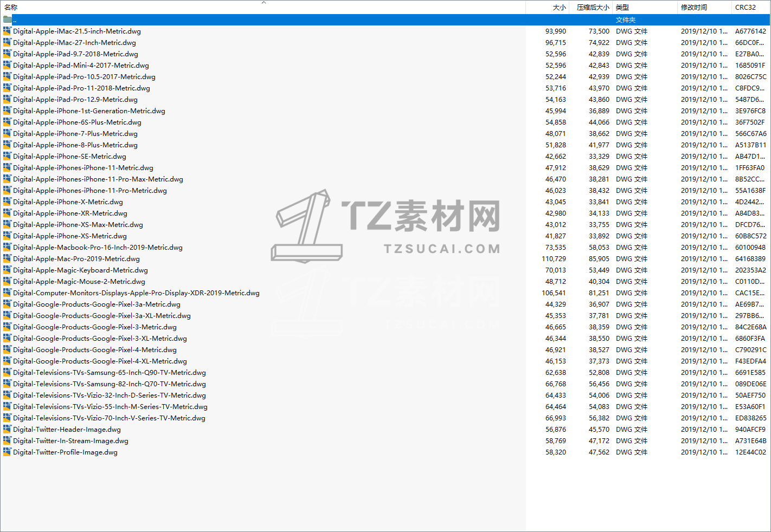The image size is (771, 532).
Task: Click the size value 106,541
Action: [x=554, y=293]
